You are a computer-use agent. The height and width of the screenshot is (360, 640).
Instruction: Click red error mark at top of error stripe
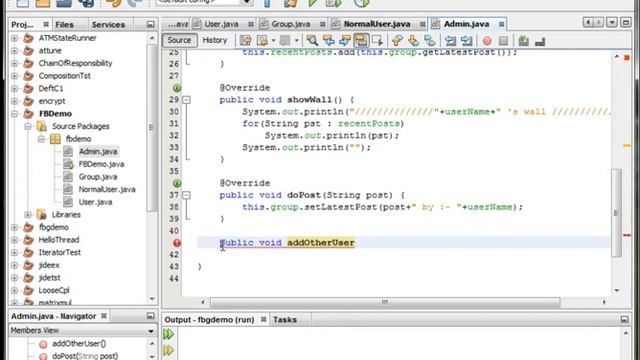click(627, 58)
